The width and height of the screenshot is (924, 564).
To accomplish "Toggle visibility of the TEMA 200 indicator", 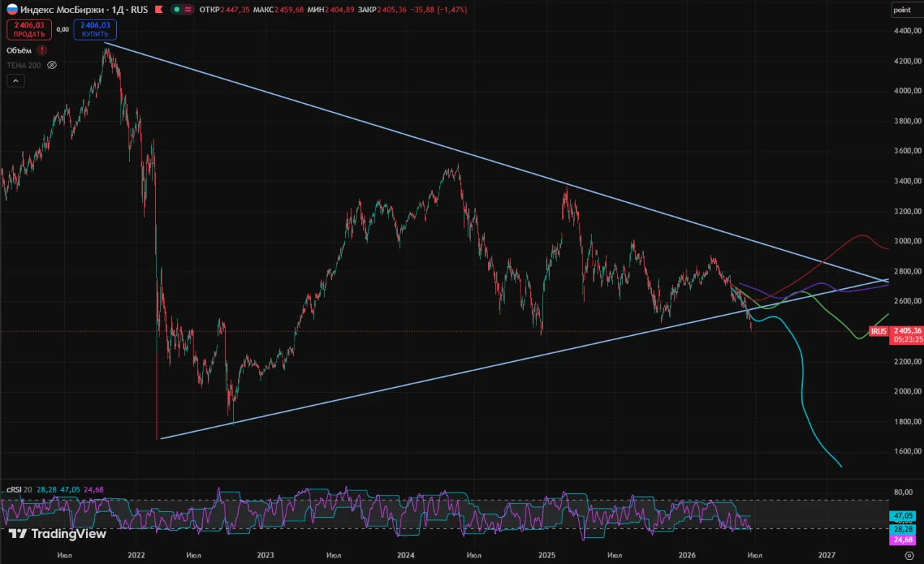I will pos(52,65).
